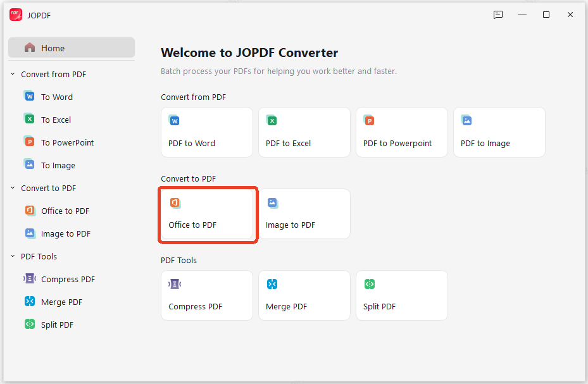Viewport: 588px width, 384px height.
Task: Click Word icon on PDF to Word card
Action: click(175, 120)
